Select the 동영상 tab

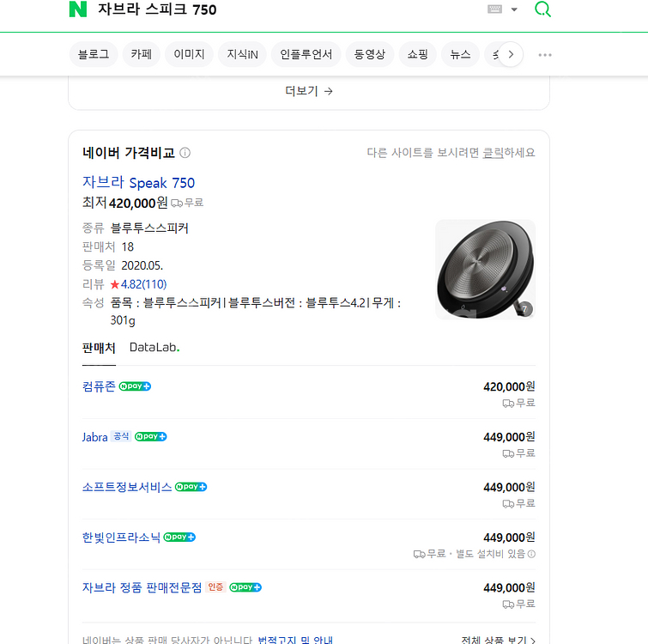pos(369,54)
